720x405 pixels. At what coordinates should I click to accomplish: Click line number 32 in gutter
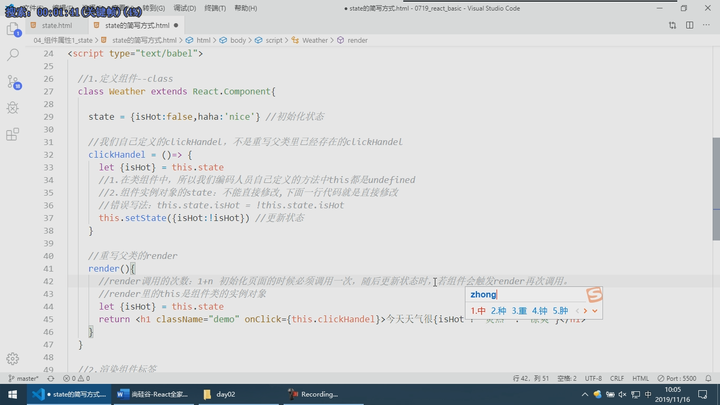point(48,155)
